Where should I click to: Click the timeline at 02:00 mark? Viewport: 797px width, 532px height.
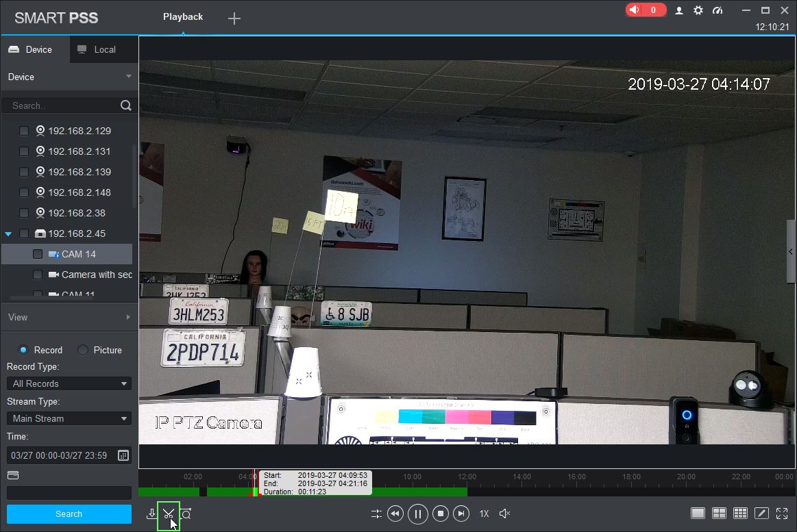[193, 477]
